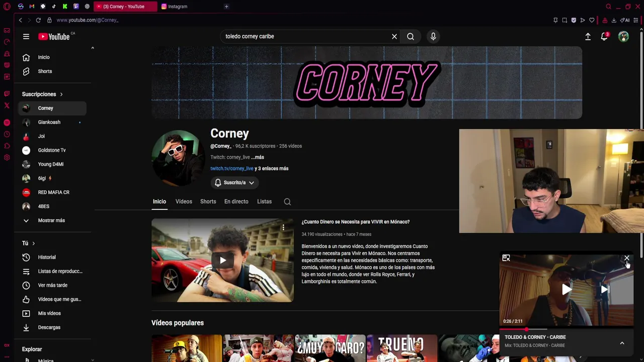Open Descargas in the sidebar
The width and height of the screenshot is (644, 362).
coord(52,327)
